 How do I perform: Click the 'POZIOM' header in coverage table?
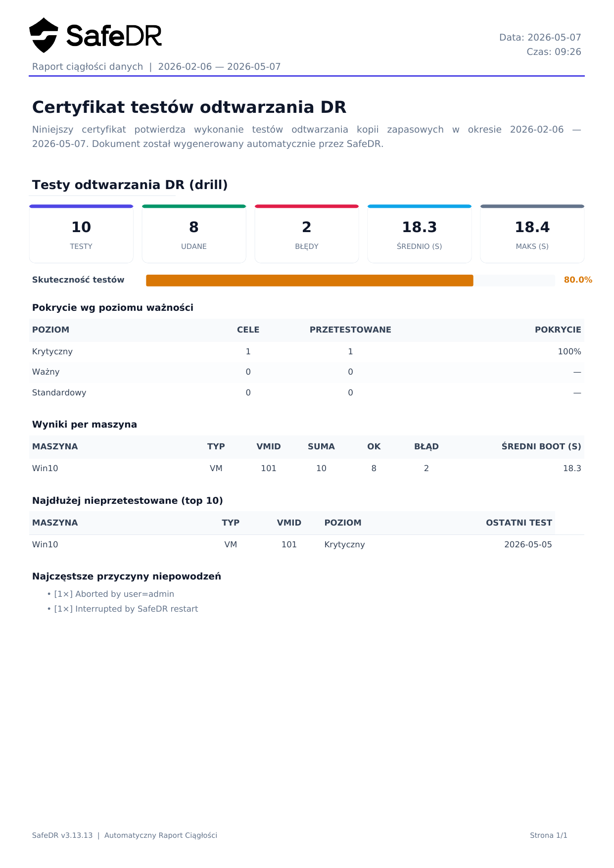point(50,330)
